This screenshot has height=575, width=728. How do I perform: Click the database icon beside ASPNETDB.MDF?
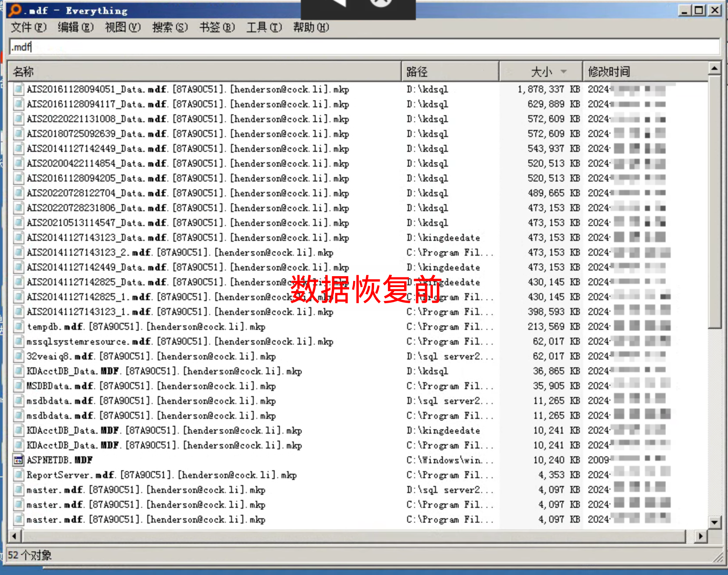click(x=18, y=460)
